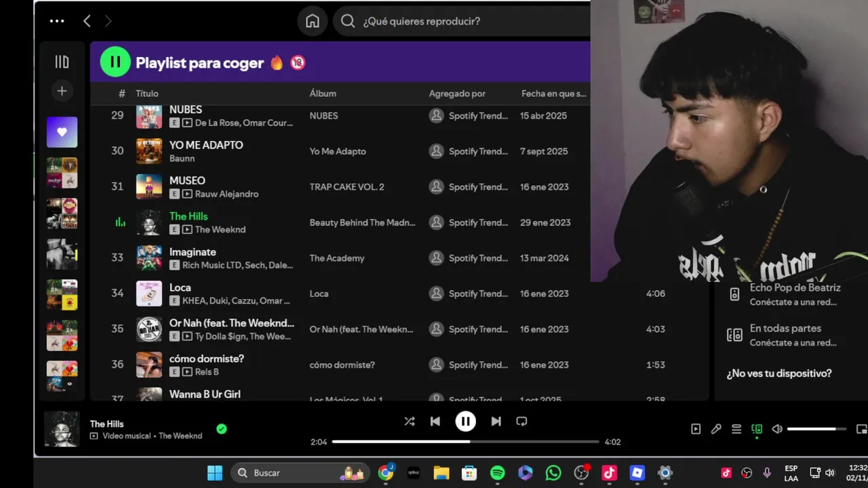Open Liked Songs from the purple heart tile
The image size is (868, 488).
click(62, 132)
